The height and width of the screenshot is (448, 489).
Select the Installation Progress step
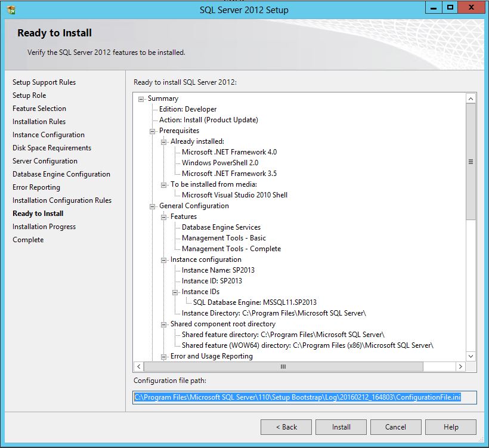click(44, 227)
